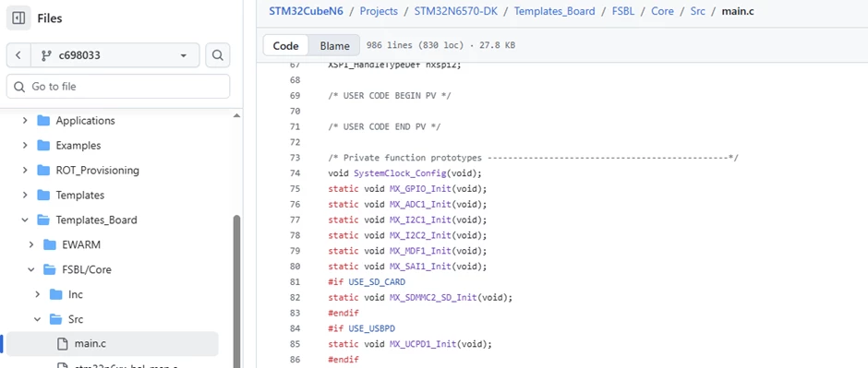
Task: Focus the Go to file input
Action: (118, 86)
